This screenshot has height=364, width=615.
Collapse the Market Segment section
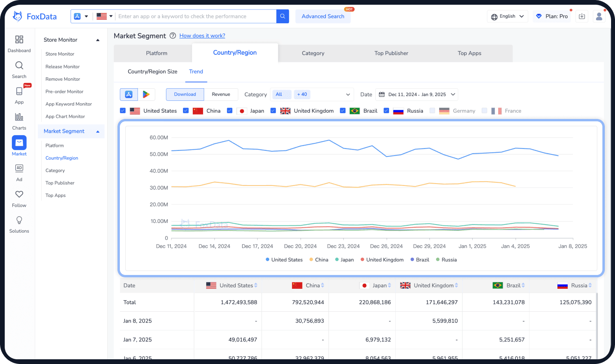point(98,132)
